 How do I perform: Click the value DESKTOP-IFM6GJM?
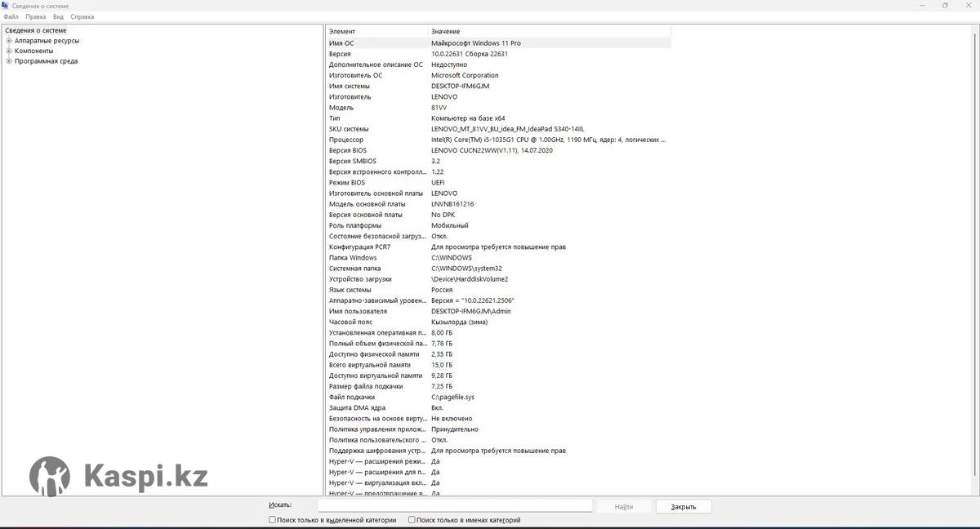click(460, 86)
